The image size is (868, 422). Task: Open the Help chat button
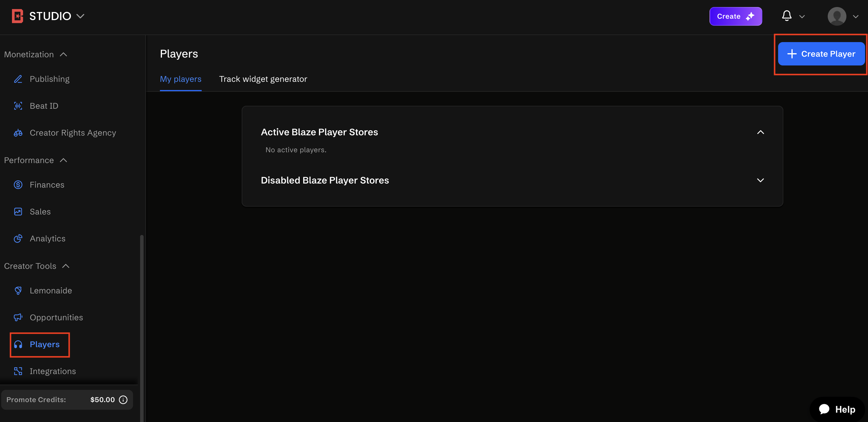(837, 409)
